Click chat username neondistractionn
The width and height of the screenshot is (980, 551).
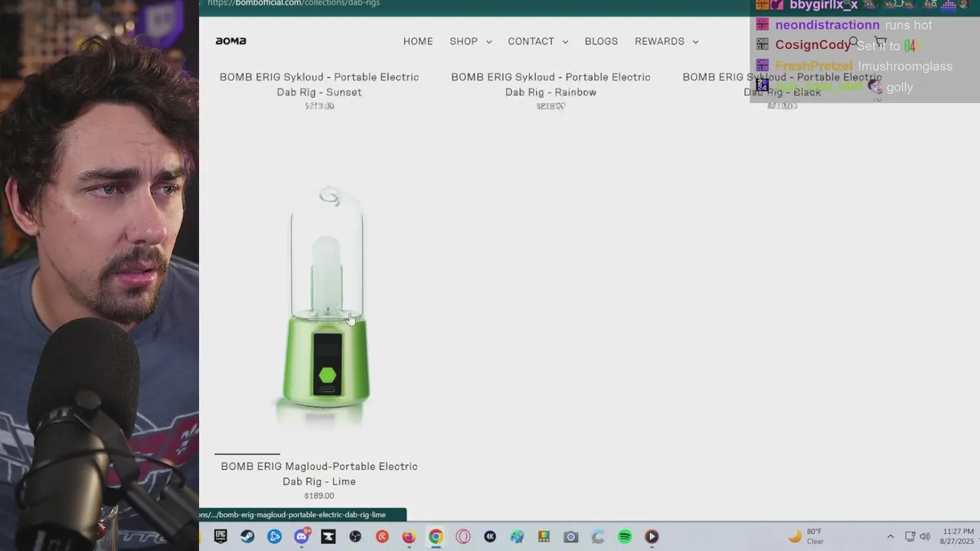click(827, 25)
